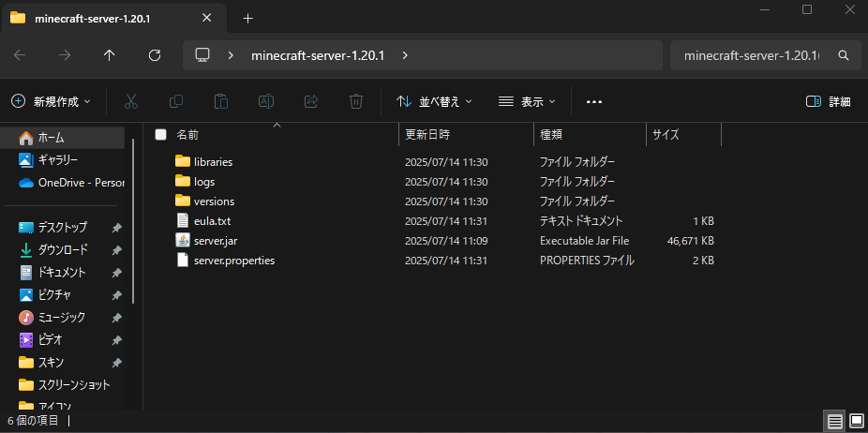The width and height of the screenshot is (868, 433).
Task: Toggle the 詳細 details pane
Action: [x=828, y=101]
